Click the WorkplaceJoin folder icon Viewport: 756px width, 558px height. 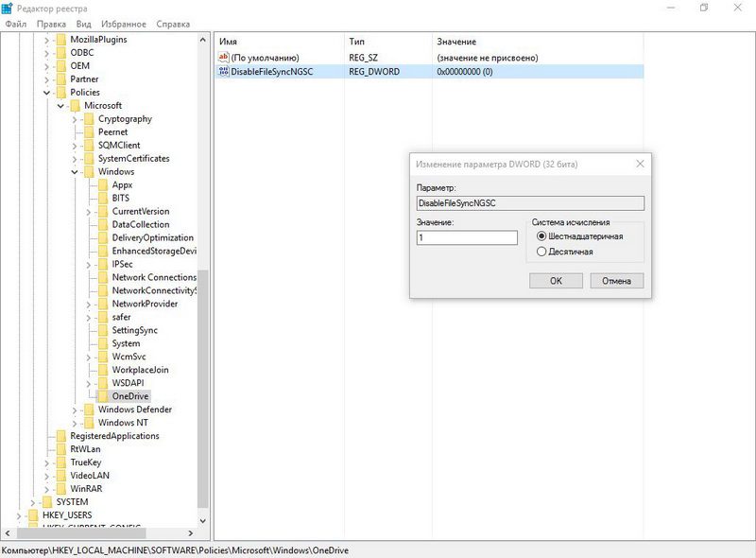(103, 370)
